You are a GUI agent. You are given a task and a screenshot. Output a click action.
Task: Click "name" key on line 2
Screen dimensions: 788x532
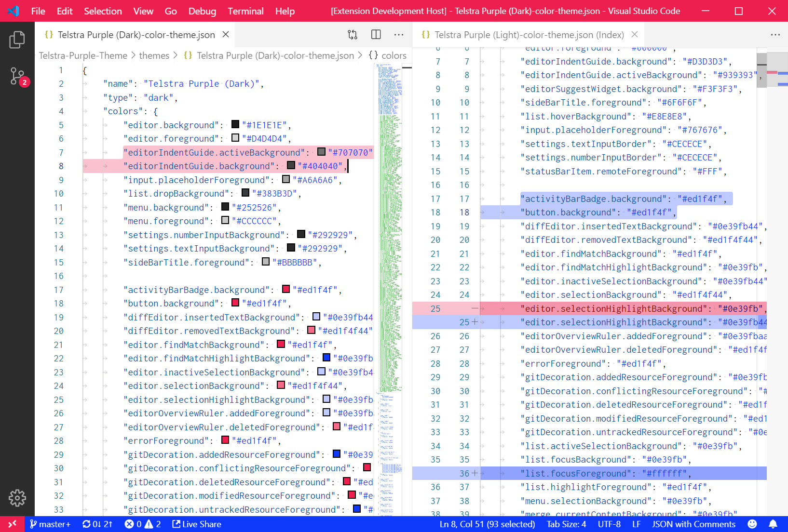(118, 84)
